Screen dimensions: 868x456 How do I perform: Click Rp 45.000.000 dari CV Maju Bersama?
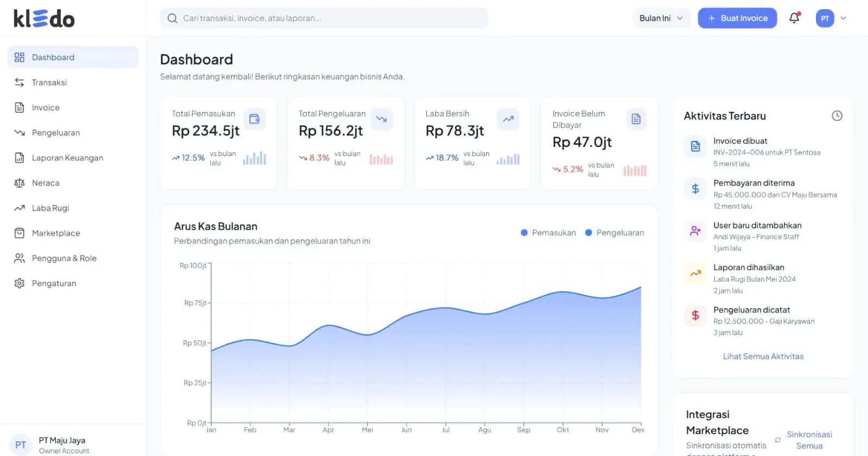tap(775, 195)
